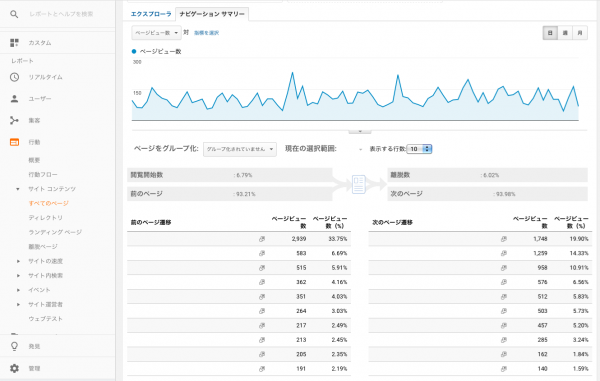Image resolution: width=600 pixels, height=381 pixels.
Task: Open 管理 via the gear icon
Action: tap(14, 368)
